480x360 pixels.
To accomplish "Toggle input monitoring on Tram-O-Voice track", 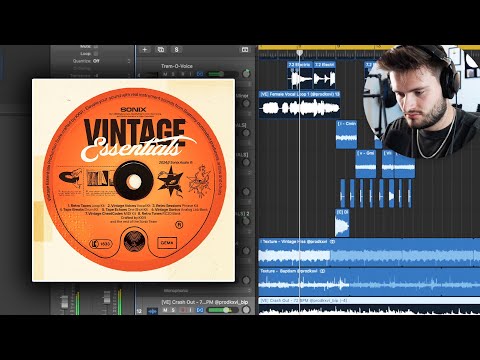I will coord(191,74).
